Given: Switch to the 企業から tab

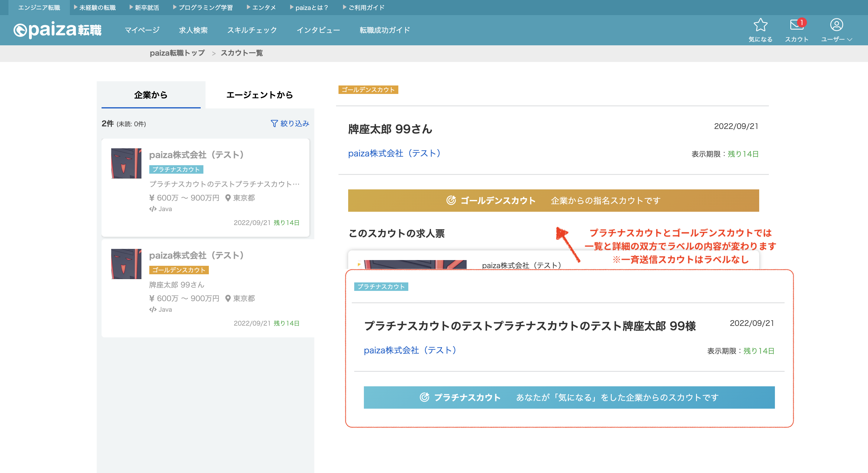Looking at the screenshot, I should 151,95.
